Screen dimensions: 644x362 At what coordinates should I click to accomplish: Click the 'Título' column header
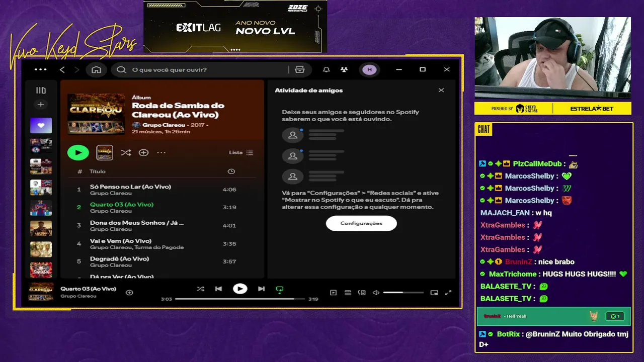(98, 171)
